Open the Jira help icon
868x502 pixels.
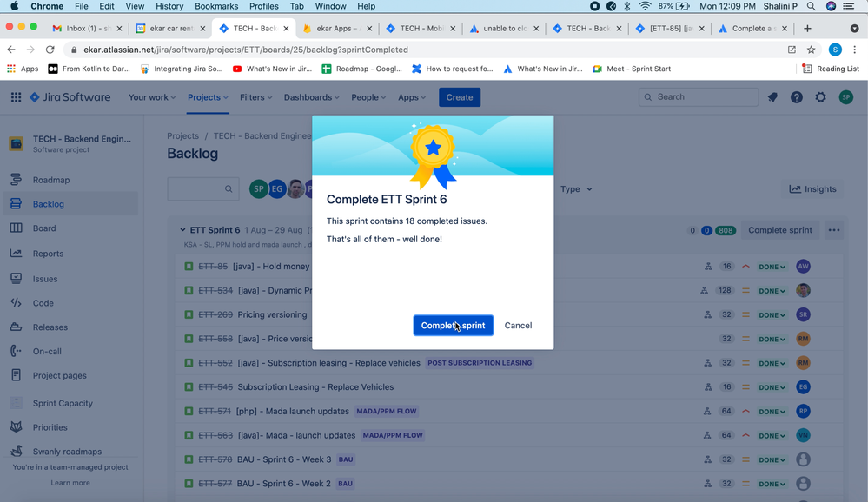[x=797, y=97]
